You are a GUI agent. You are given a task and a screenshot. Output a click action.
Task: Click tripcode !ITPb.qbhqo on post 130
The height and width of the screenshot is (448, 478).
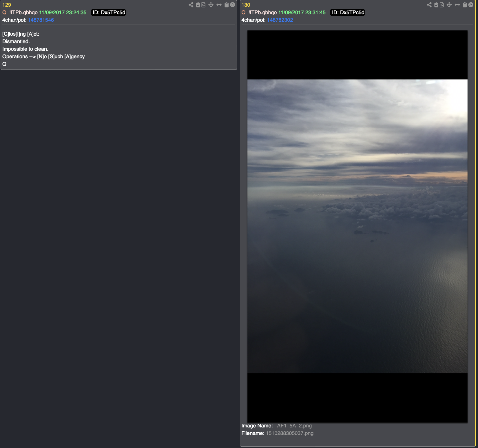click(x=262, y=12)
